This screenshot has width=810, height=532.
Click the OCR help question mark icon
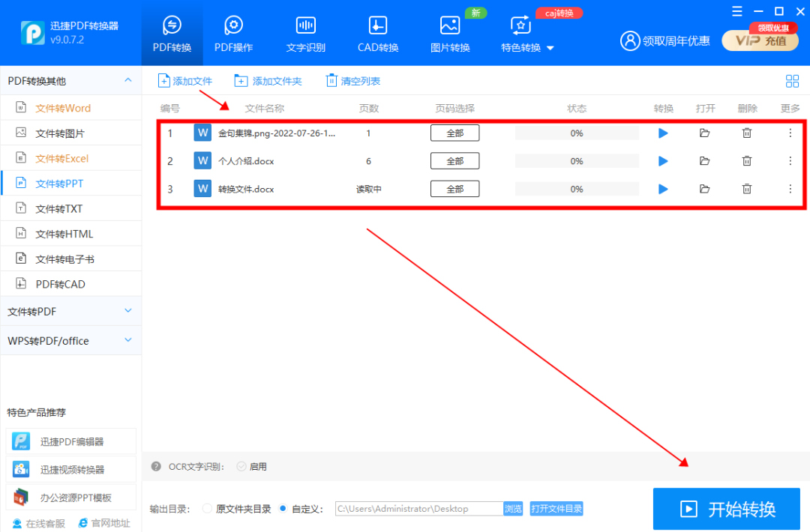click(x=156, y=467)
